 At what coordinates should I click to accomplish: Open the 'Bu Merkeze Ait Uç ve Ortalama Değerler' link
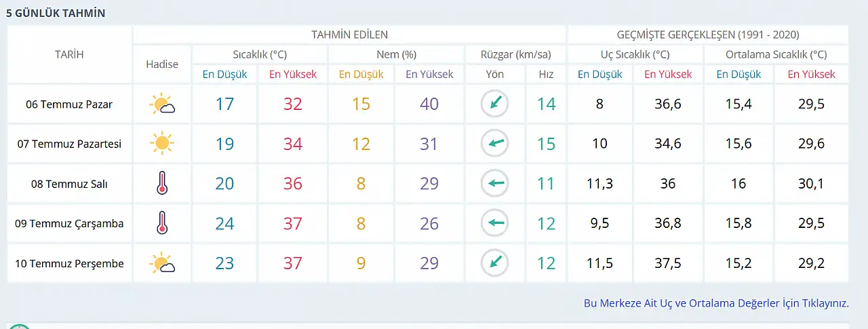[716, 303]
